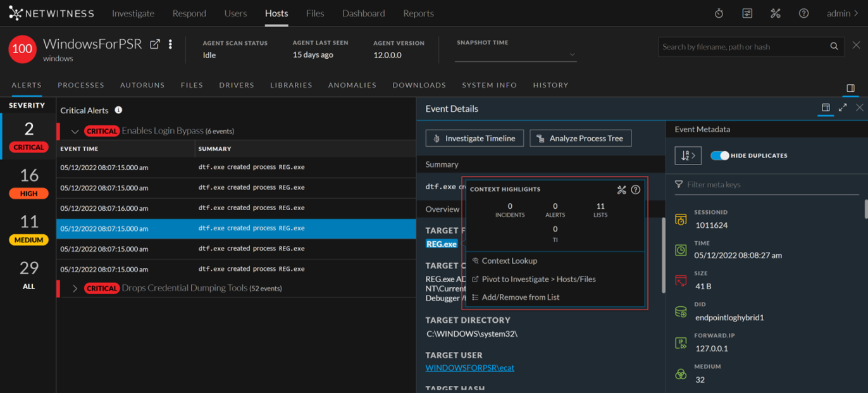Open the Tools (wrench and screwdriver) icon
Image resolution: width=868 pixels, height=393 pixels.
[x=775, y=12]
